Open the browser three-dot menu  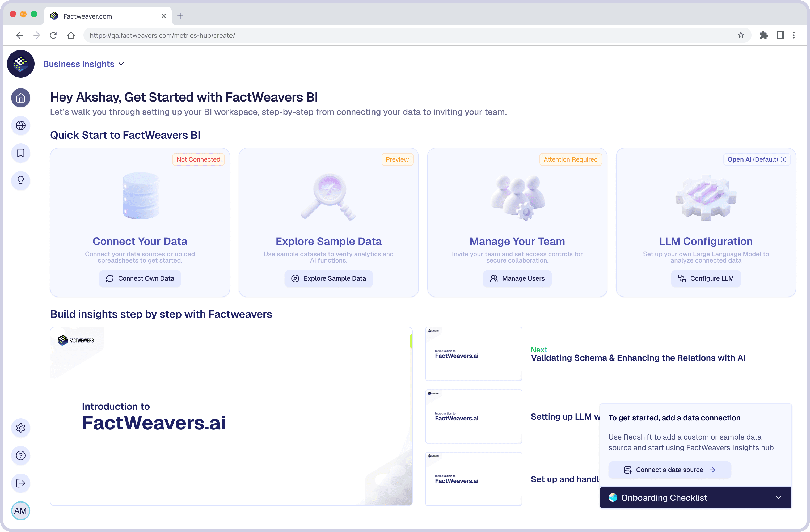coord(794,35)
